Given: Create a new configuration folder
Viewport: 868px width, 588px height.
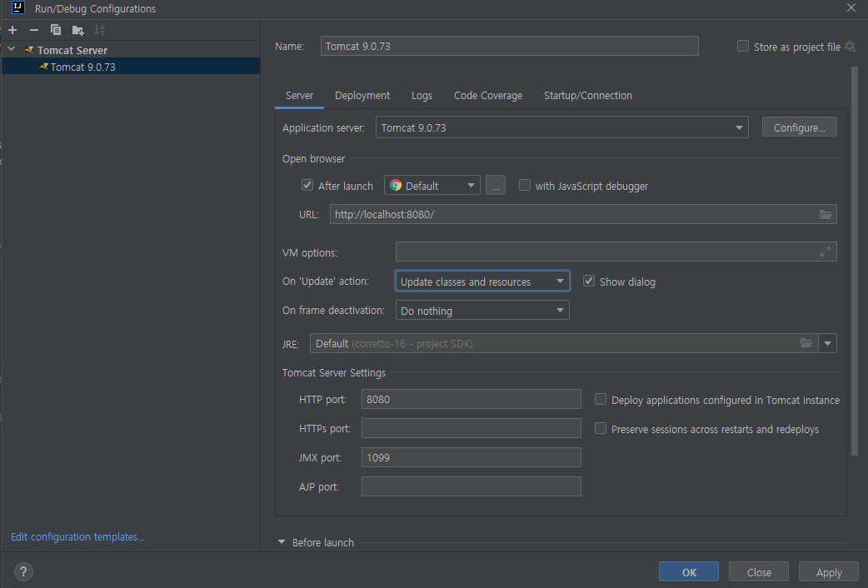Looking at the screenshot, I should tap(77, 30).
